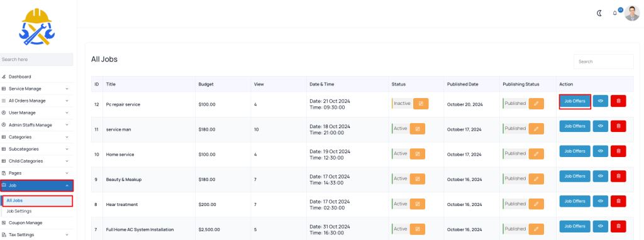View Full Home AC System Installation job
Viewport: 644px width, 240px height.
tap(600, 226)
